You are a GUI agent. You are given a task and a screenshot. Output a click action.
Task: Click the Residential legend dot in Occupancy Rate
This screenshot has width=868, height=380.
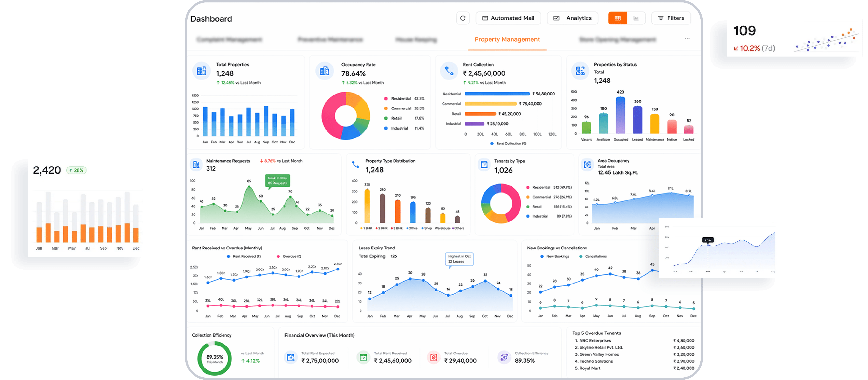click(386, 99)
